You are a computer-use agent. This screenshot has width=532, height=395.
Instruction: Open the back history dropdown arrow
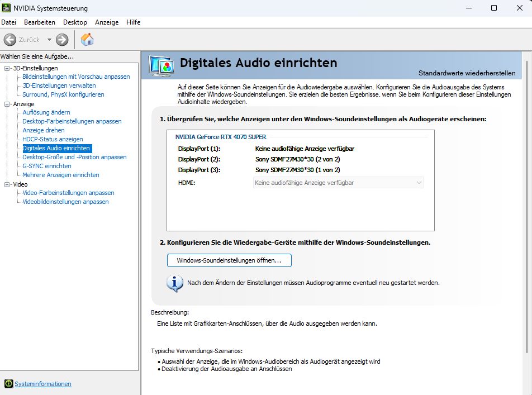pyautogui.click(x=49, y=40)
